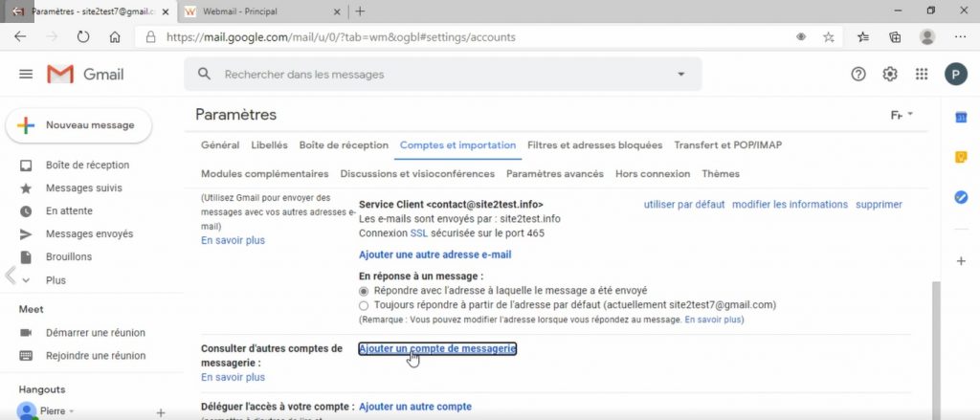This screenshot has width=980, height=420.
Task: Open the Gmail main menu hamburger icon
Action: [x=26, y=75]
